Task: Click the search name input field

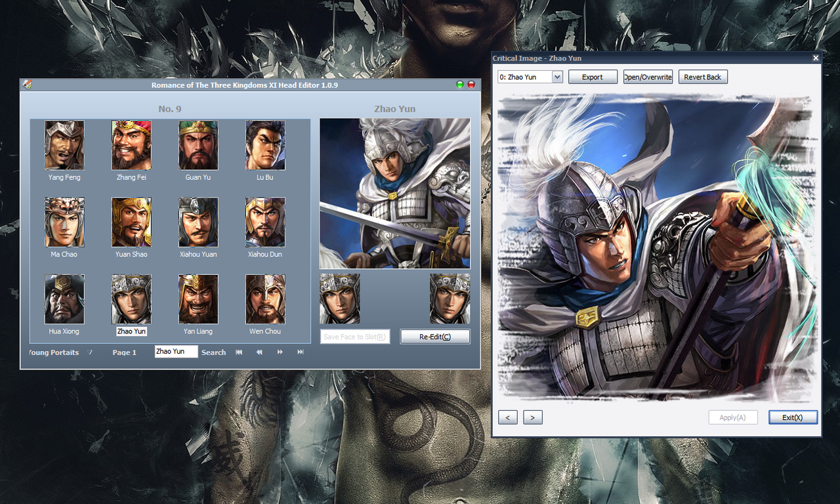Action: [176, 352]
